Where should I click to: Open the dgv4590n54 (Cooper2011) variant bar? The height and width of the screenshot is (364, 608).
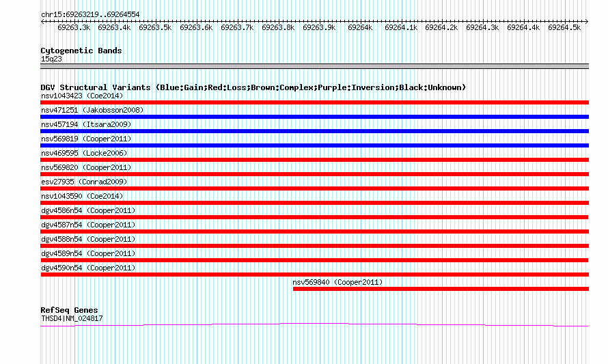[314, 275]
